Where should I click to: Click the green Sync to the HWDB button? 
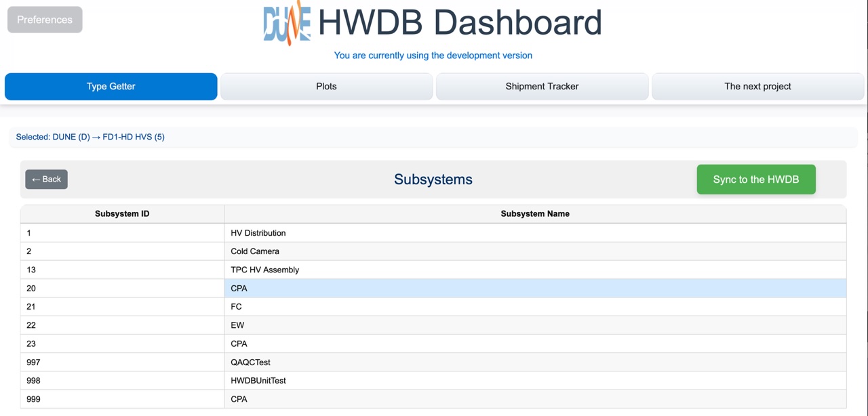pos(755,180)
